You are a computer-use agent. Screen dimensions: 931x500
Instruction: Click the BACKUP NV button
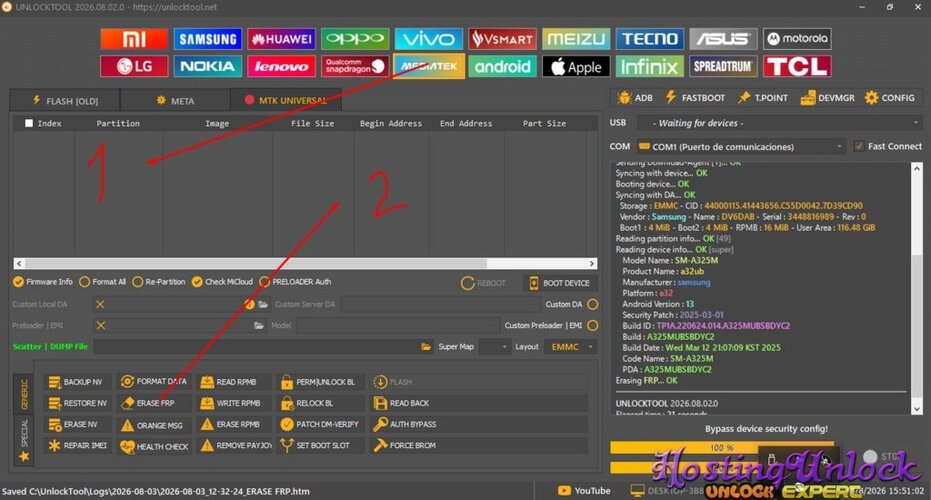point(79,382)
